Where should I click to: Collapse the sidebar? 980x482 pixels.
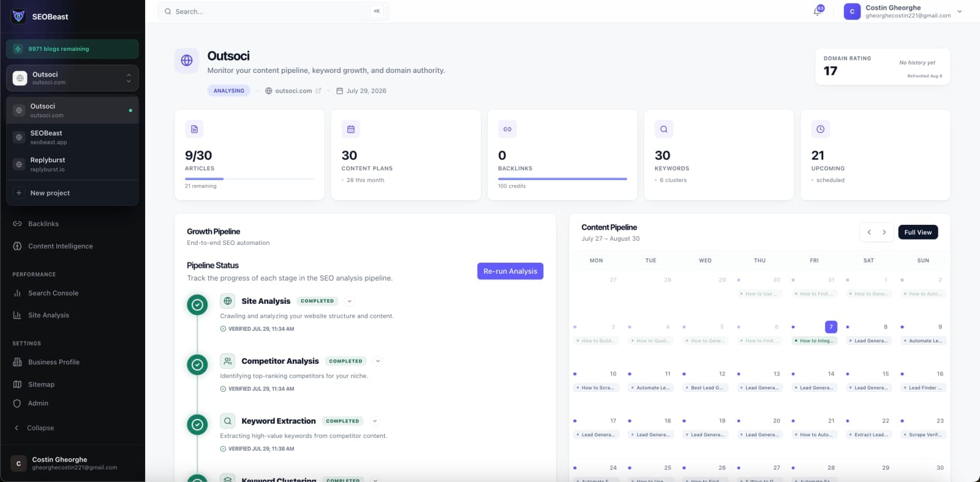(x=40, y=428)
